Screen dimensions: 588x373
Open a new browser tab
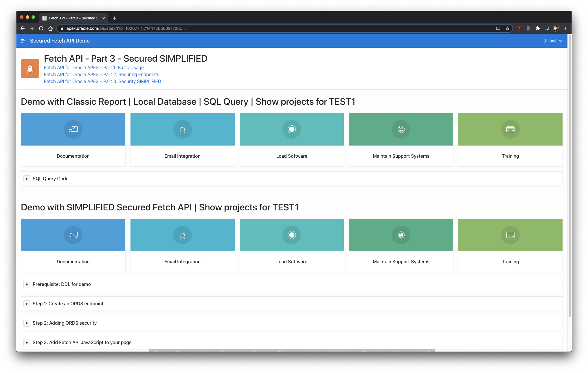[x=114, y=18]
